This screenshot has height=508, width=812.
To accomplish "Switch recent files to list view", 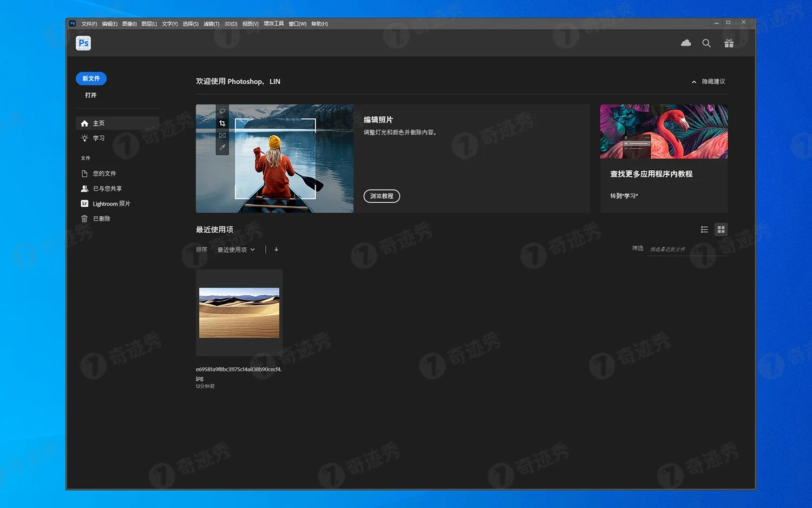I will [704, 229].
